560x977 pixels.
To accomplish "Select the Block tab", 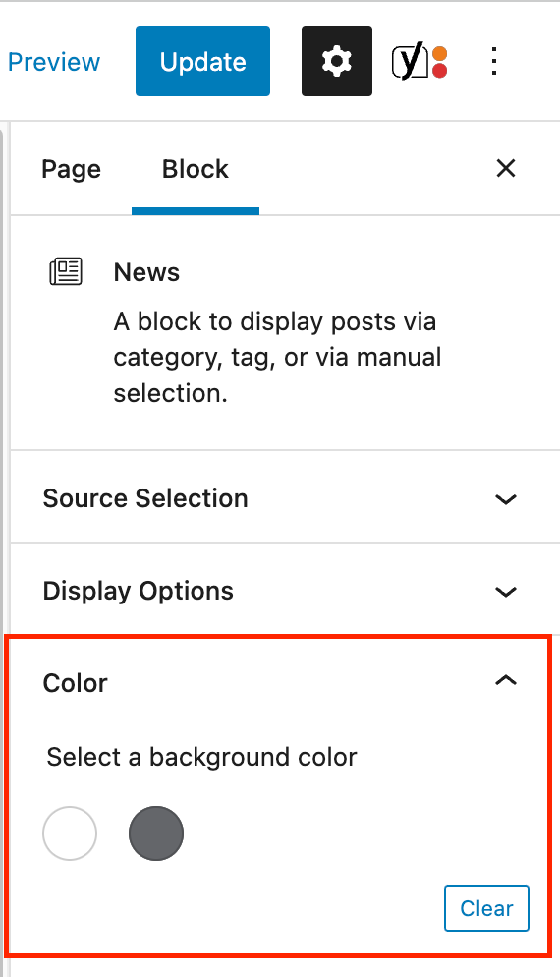I will point(195,169).
